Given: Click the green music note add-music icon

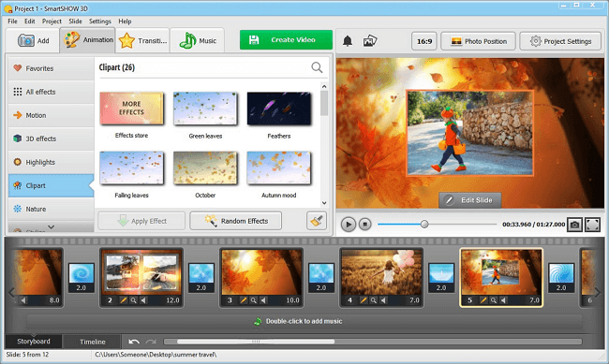Looking at the screenshot, I should coord(258,321).
